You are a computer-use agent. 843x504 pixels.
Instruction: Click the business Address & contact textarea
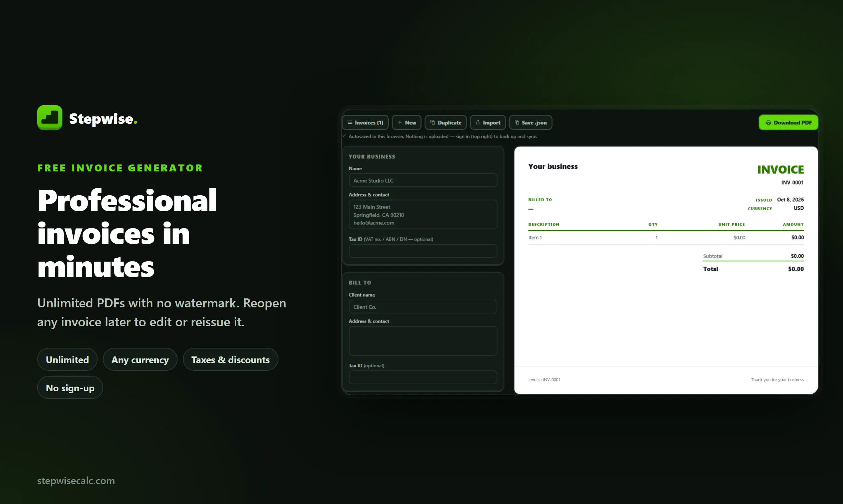click(423, 215)
